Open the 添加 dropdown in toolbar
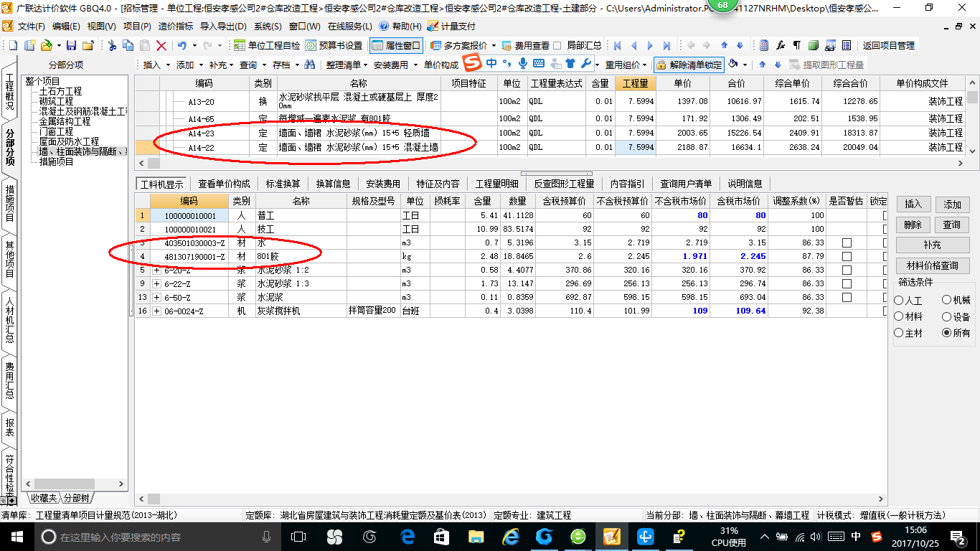This screenshot has width=980, height=551. click(x=190, y=65)
